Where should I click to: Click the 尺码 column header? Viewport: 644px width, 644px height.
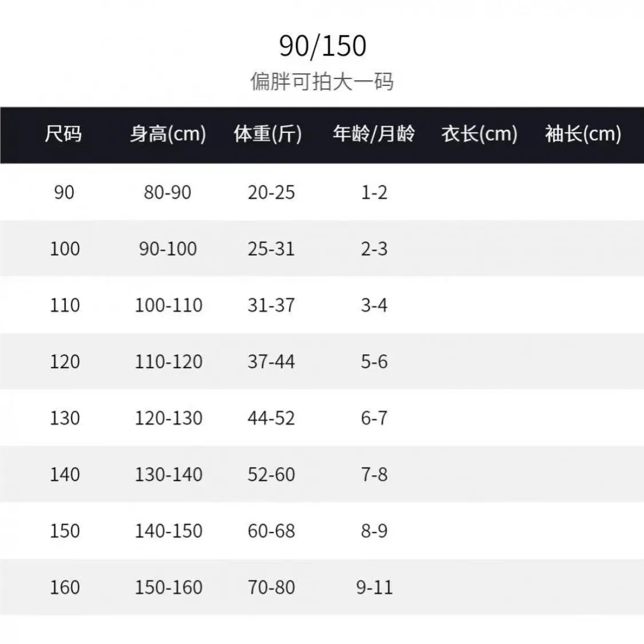(x=63, y=134)
